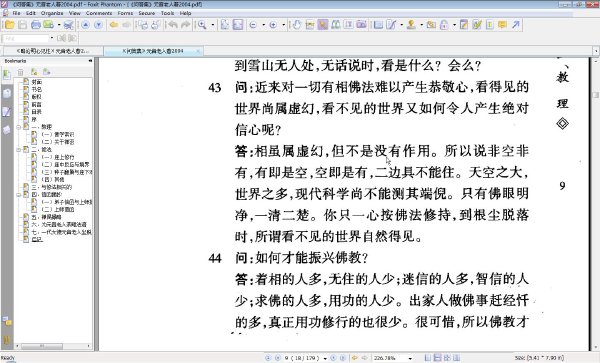This screenshot has height=363, width=600.
Task: Click the Security padlock icon
Action: tap(444, 25)
